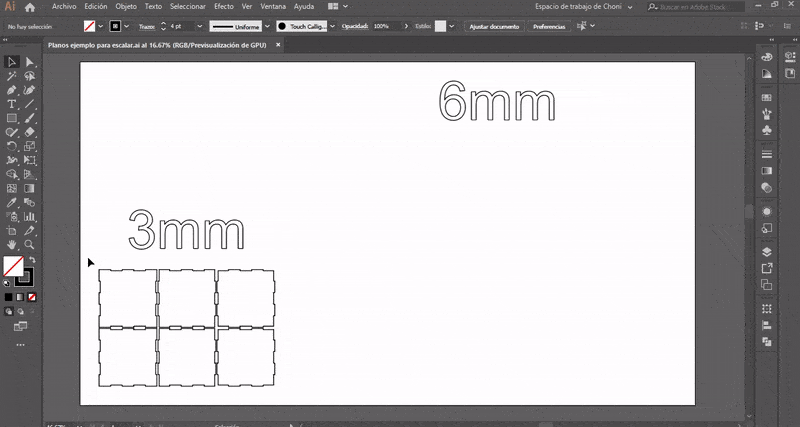Screen dimensions: 800x427
Task: Click the Preferencias button
Action: pyautogui.click(x=548, y=26)
